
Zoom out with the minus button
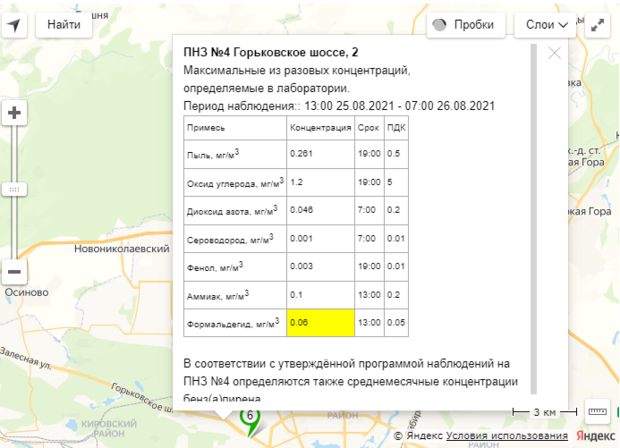(15, 272)
